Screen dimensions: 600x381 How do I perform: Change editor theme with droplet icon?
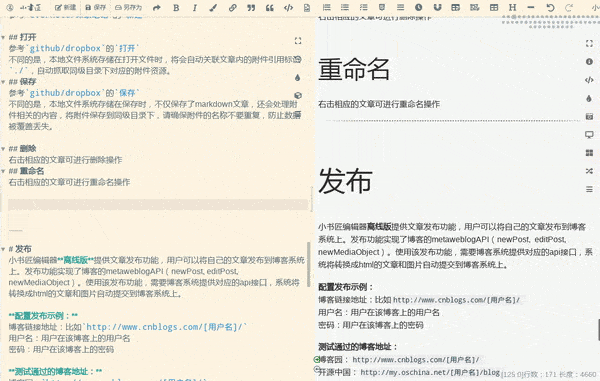298,78
